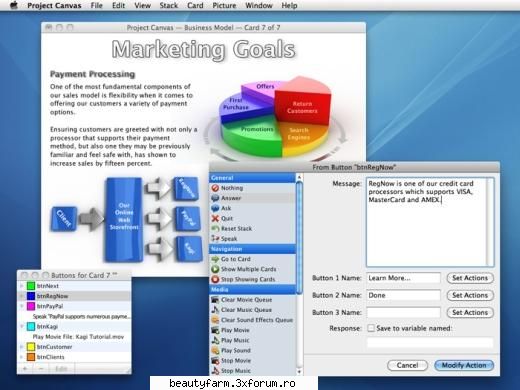Click the cyan btnKagi color swatch

click(31, 326)
